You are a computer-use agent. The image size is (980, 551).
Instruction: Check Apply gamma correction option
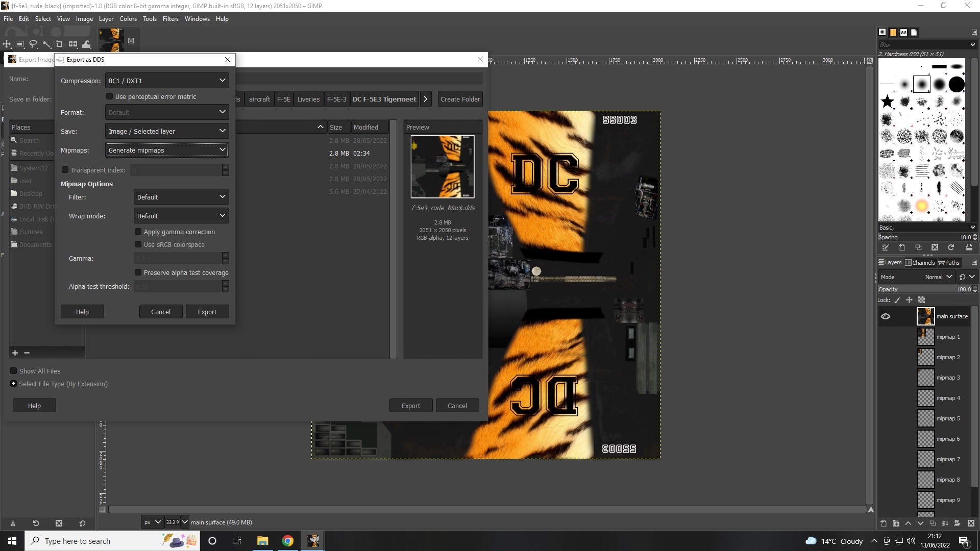(x=138, y=232)
